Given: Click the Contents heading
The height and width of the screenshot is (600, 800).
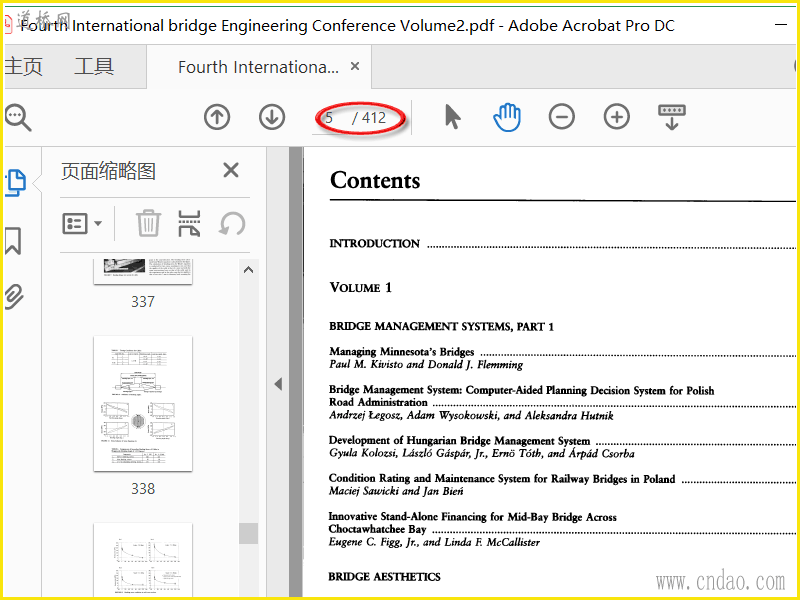Looking at the screenshot, I should click(x=375, y=180).
